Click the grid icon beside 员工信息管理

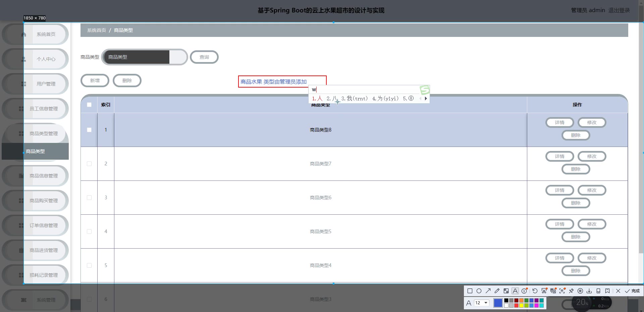[x=21, y=109]
